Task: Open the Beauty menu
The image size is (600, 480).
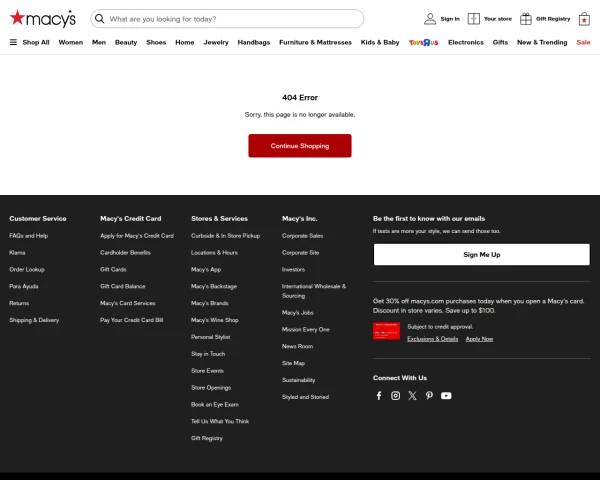Action: pos(126,42)
